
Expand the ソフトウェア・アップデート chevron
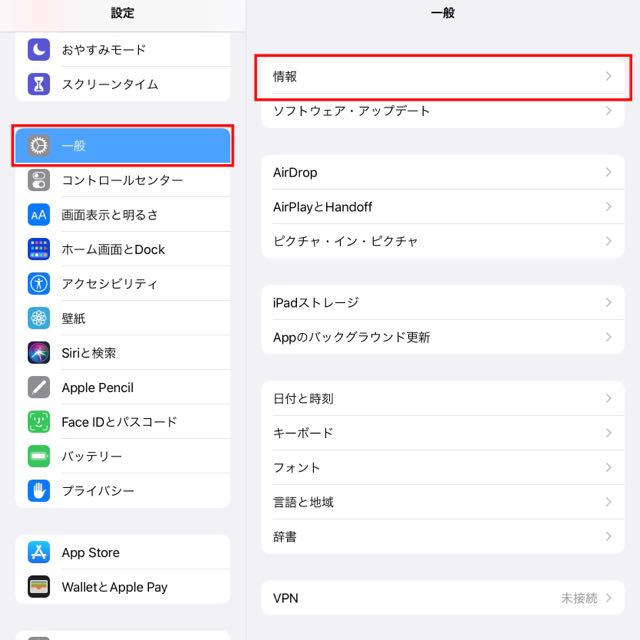click(609, 111)
